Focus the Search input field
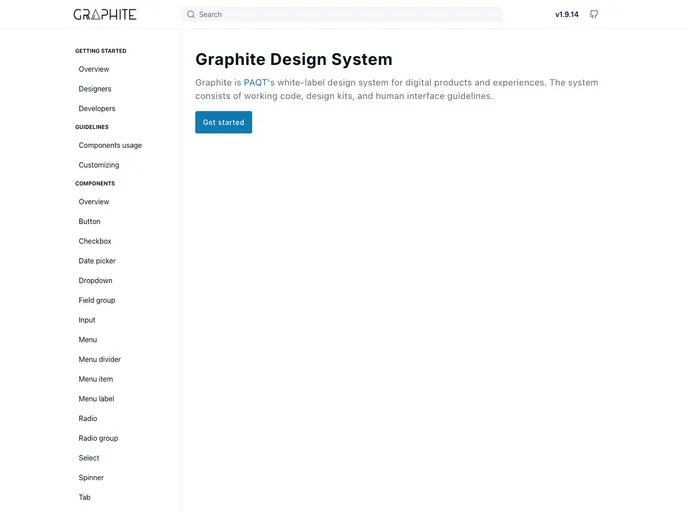 coord(341,14)
